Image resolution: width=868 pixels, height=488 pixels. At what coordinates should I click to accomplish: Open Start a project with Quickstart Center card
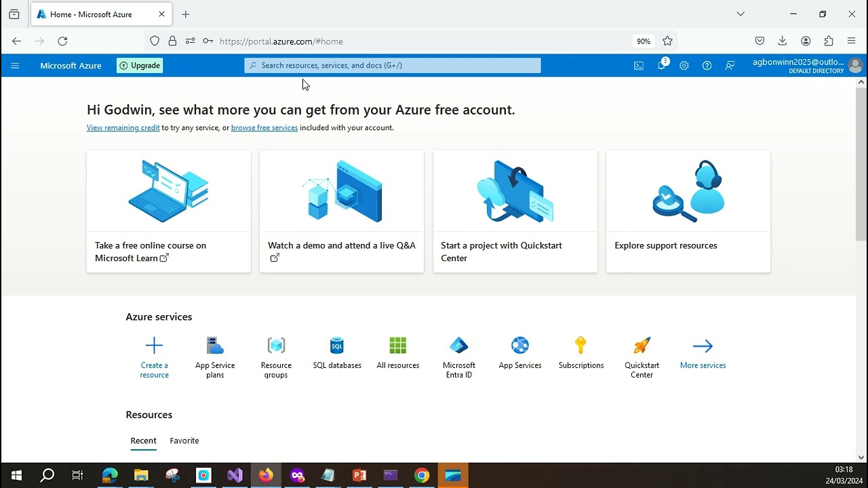point(515,211)
